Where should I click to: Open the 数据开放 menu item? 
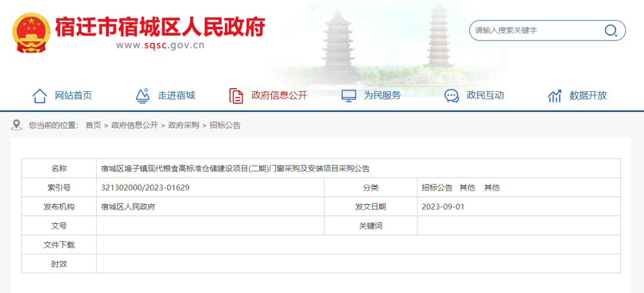tap(588, 96)
